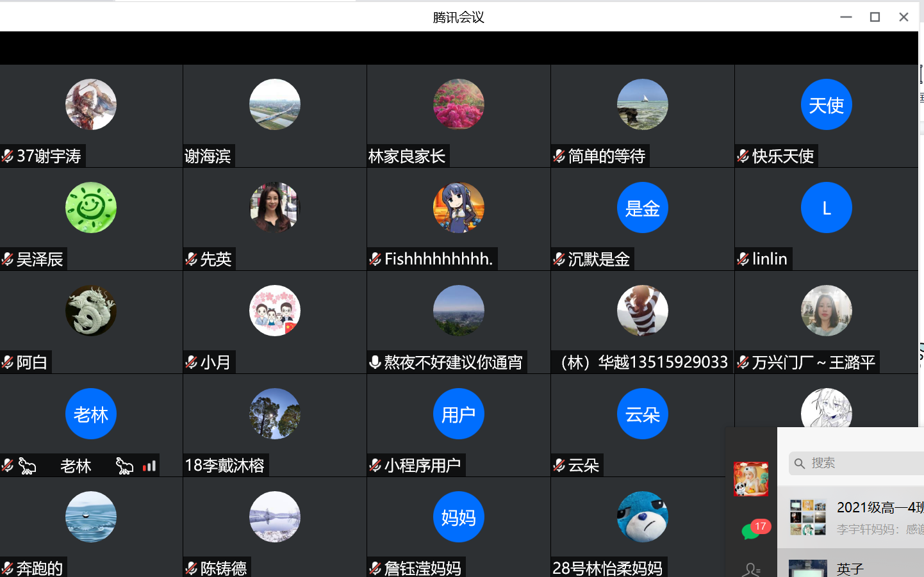Open WeChat contacts icon in sidebar
Viewport: 924px width, 577px height.
[x=751, y=569]
